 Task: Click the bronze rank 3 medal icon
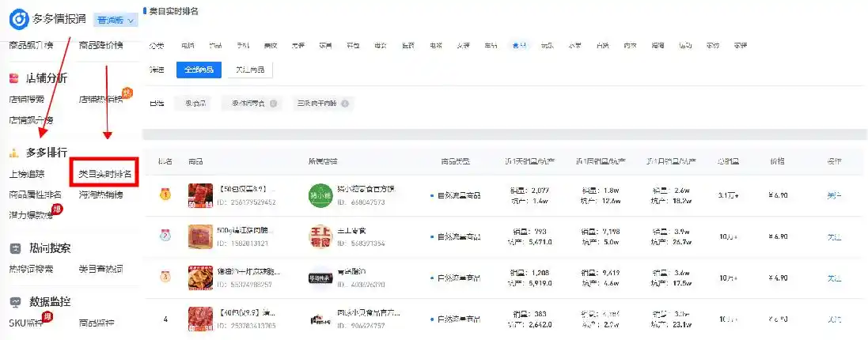coord(165,278)
